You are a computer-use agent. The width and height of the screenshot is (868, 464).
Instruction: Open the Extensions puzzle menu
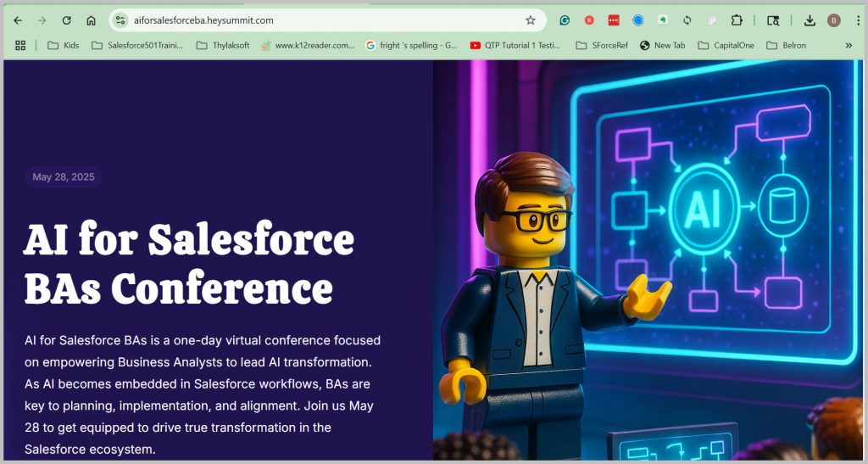[x=737, y=20]
